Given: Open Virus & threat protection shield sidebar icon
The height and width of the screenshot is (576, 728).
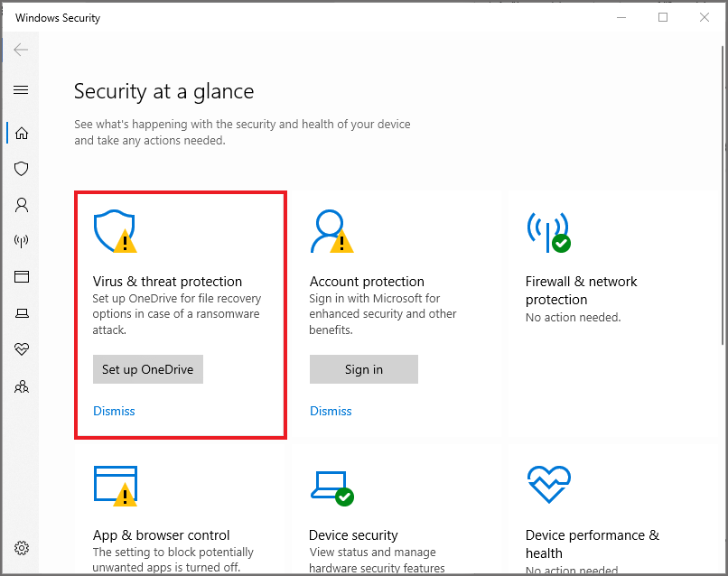Looking at the screenshot, I should [21, 169].
